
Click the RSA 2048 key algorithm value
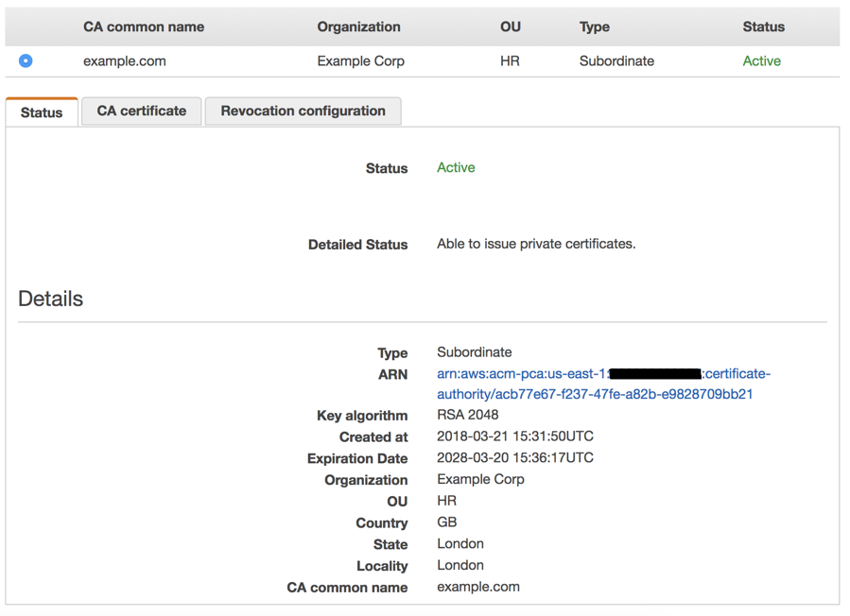[467, 415]
